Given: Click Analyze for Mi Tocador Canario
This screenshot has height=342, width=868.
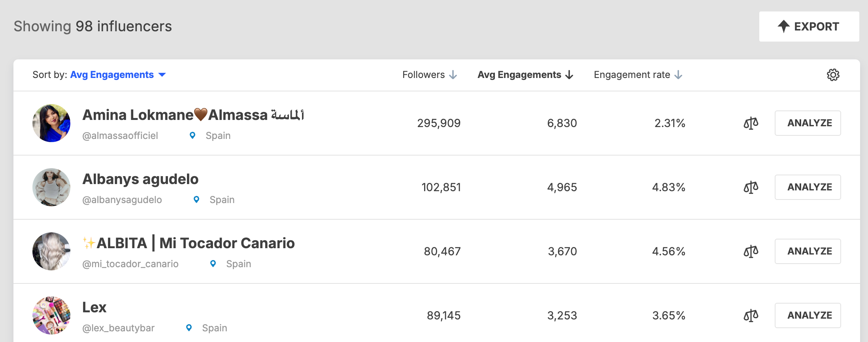Looking at the screenshot, I should coord(808,251).
